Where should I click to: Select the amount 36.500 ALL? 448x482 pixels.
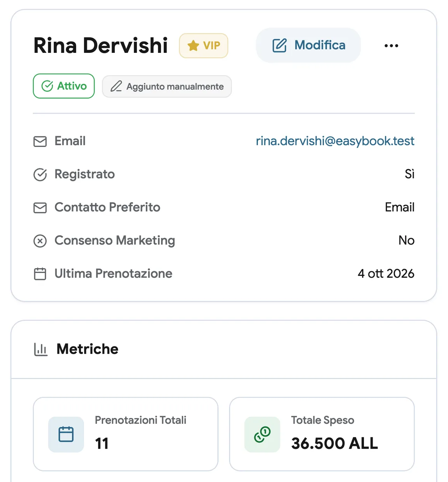tap(334, 444)
